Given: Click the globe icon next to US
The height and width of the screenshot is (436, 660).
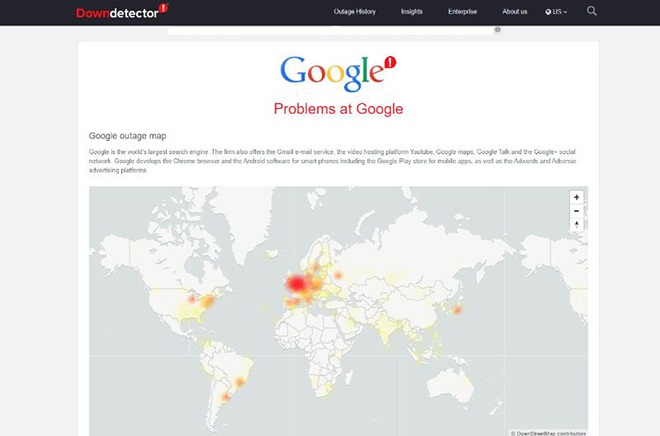Looking at the screenshot, I should [548, 12].
